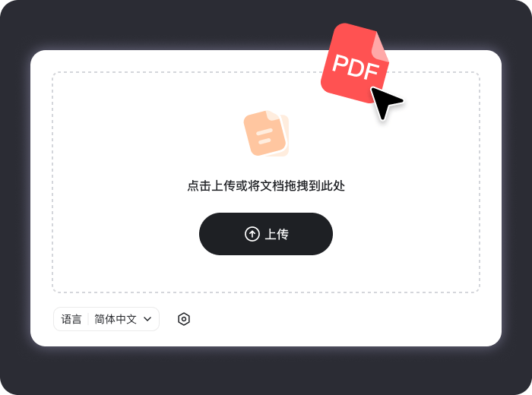Click the red PDF file icon

click(355, 63)
